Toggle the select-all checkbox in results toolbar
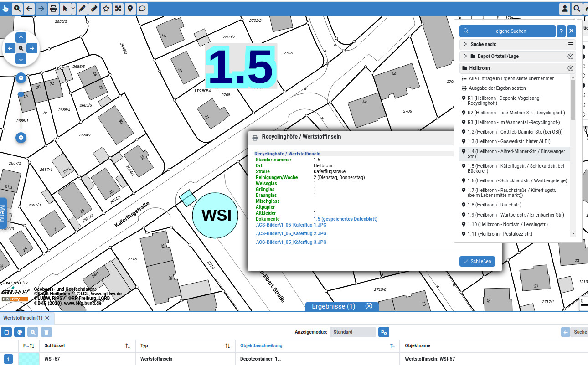Screen dimensions: 588x366 [x=6, y=332]
